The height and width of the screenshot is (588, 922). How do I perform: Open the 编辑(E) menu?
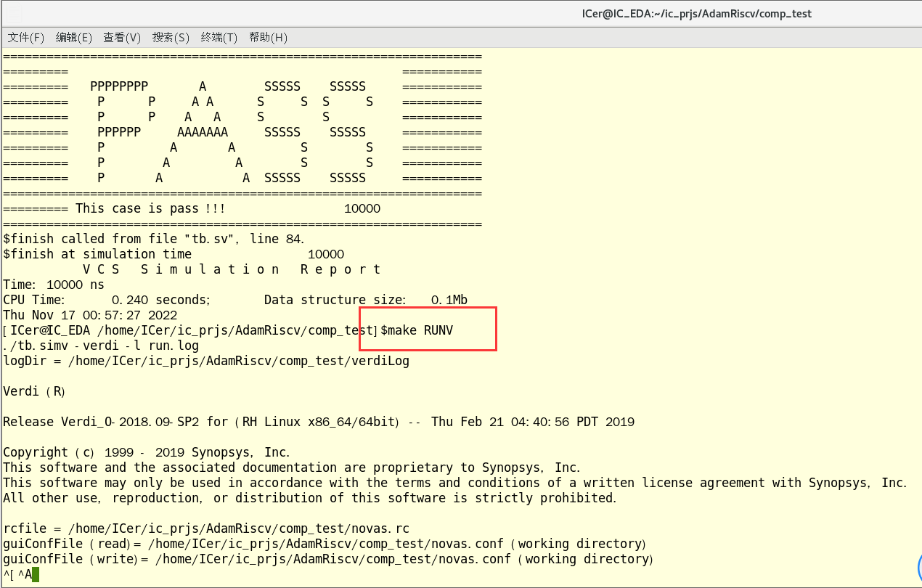[x=74, y=37]
